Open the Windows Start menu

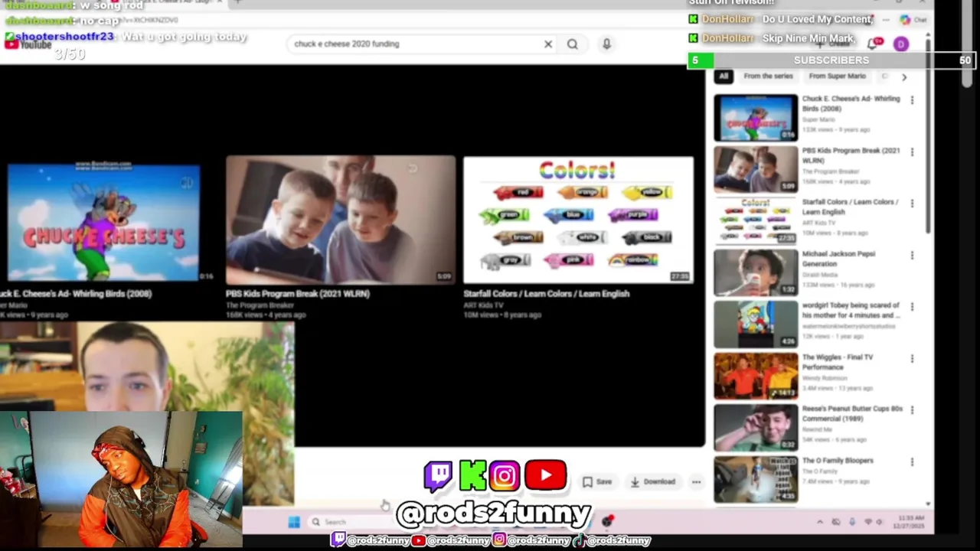pyautogui.click(x=294, y=522)
